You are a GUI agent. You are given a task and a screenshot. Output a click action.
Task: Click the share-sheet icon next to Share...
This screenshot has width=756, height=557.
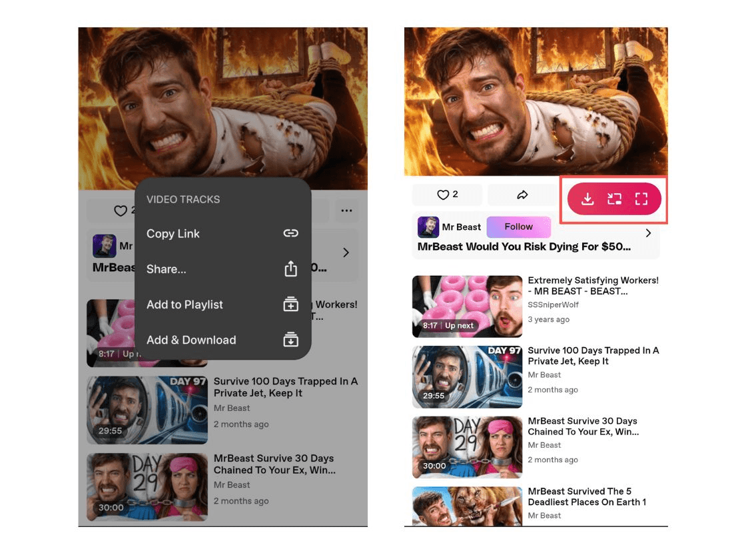[290, 269]
